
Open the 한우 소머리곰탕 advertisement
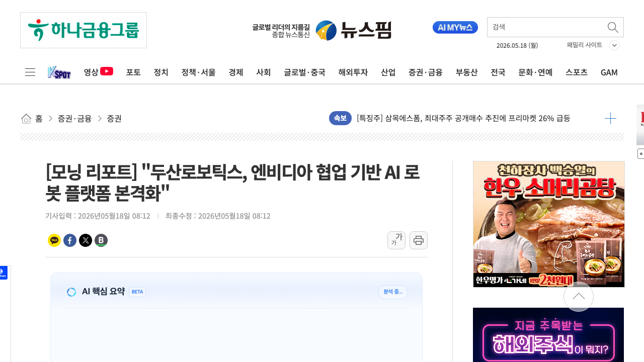(549, 224)
